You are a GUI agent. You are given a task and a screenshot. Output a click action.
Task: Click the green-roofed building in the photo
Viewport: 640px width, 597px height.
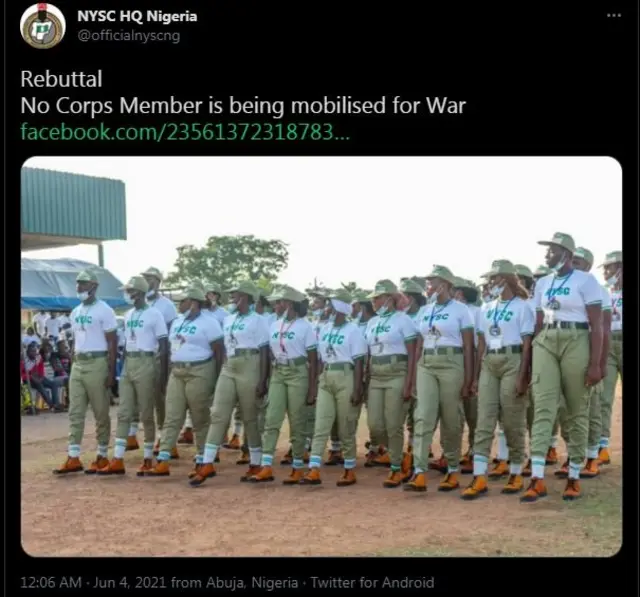[x=73, y=209]
